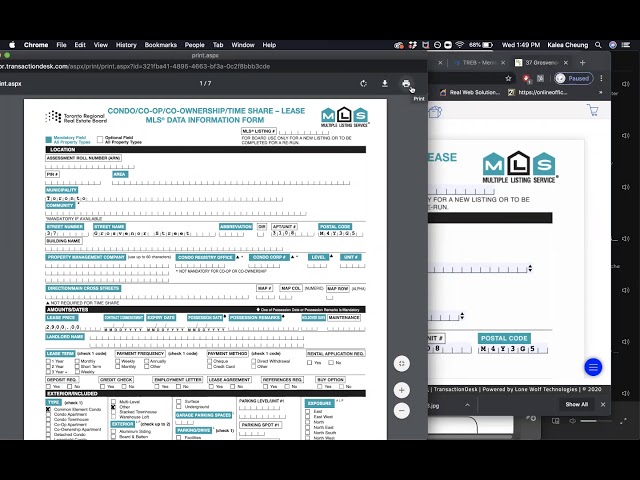Open the shopping cart icon in back window

(593, 110)
